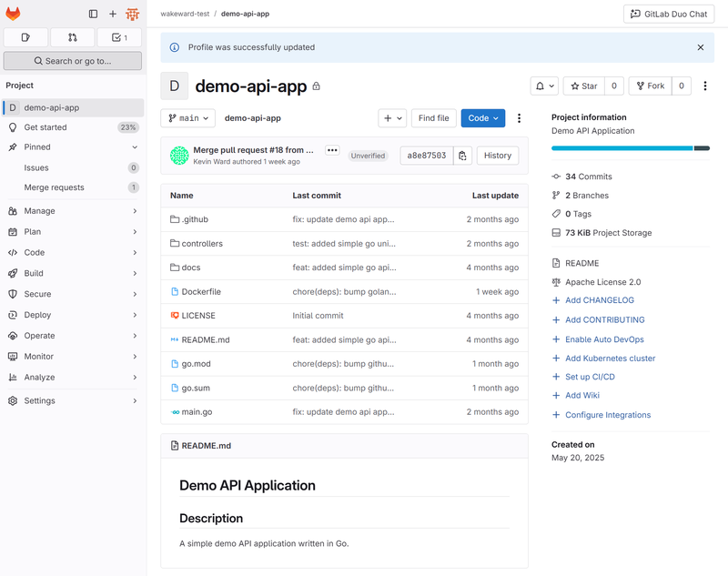728x576 pixels.
Task: Open the blue Code dropdown
Action: coord(482,118)
